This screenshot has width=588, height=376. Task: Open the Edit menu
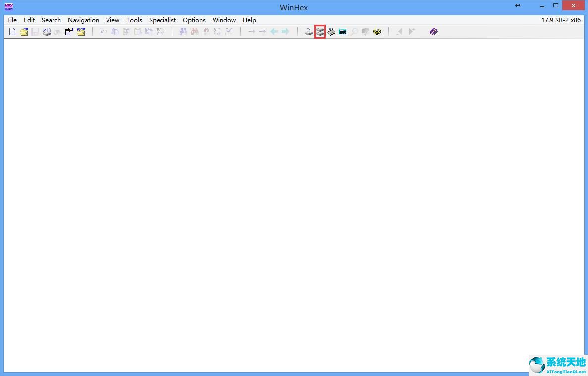coord(29,20)
